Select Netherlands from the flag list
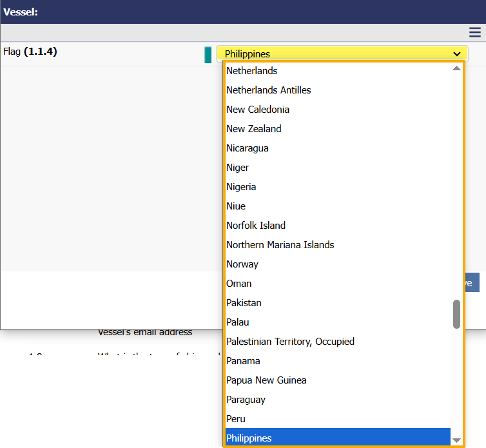Viewport: 486px width, 448px height. click(x=252, y=71)
